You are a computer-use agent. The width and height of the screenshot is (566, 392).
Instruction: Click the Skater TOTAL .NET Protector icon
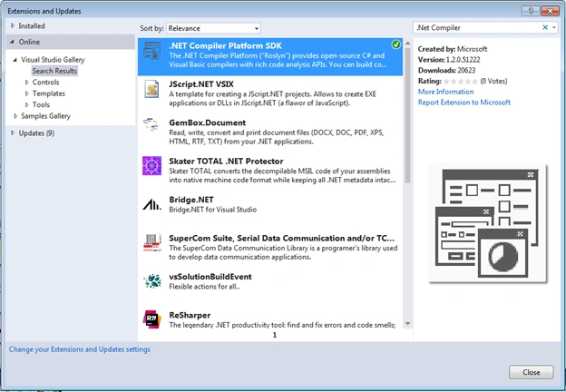tap(152, 166)
